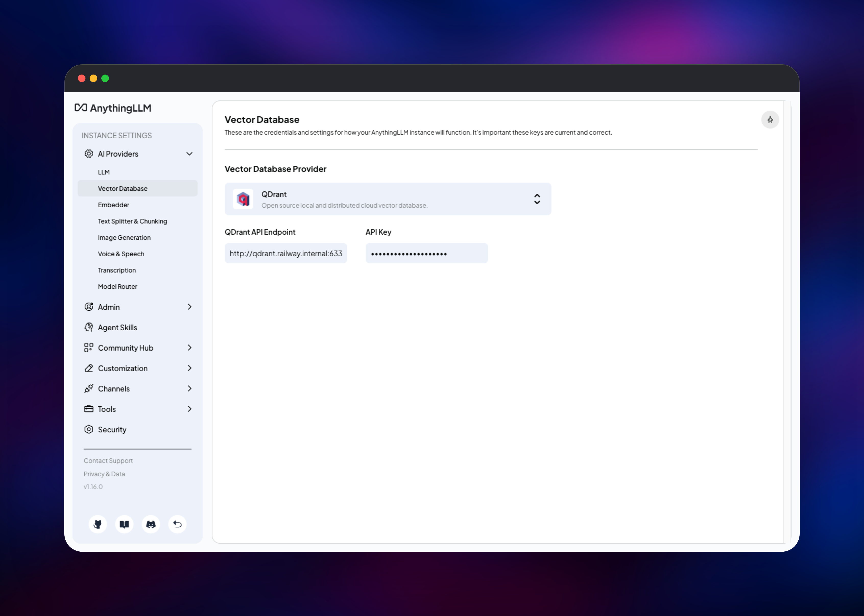The height and width of the screenshot is (616, 864).
Task: Click the Community Hub grid icon
Action: tap(89, 347)
